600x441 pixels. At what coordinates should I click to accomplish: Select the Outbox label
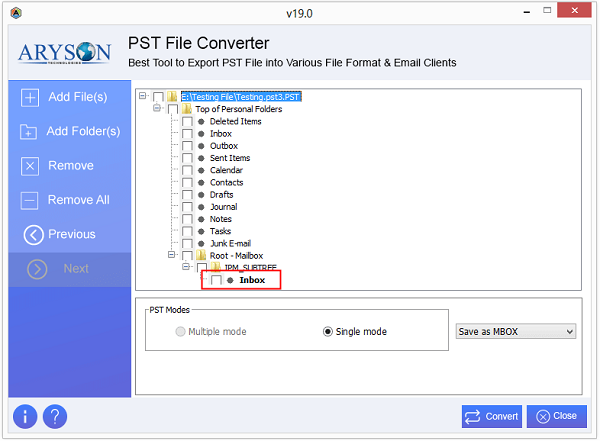tap(224, 146)
